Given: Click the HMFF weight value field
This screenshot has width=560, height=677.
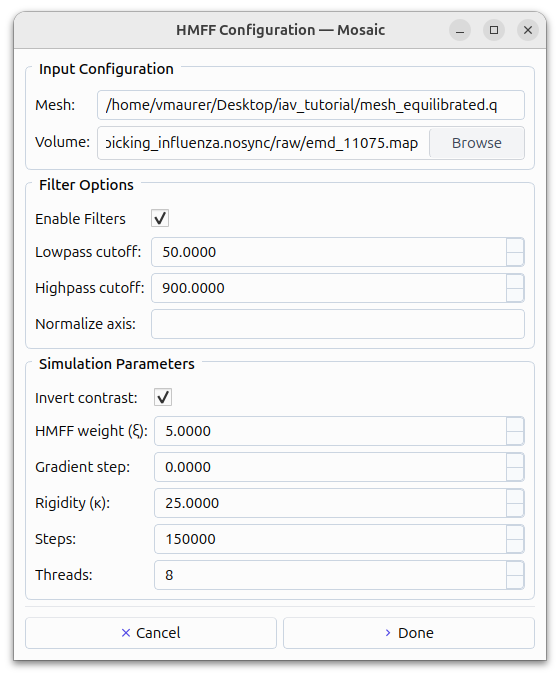Looking at the screenshot, I should [330, 431].
